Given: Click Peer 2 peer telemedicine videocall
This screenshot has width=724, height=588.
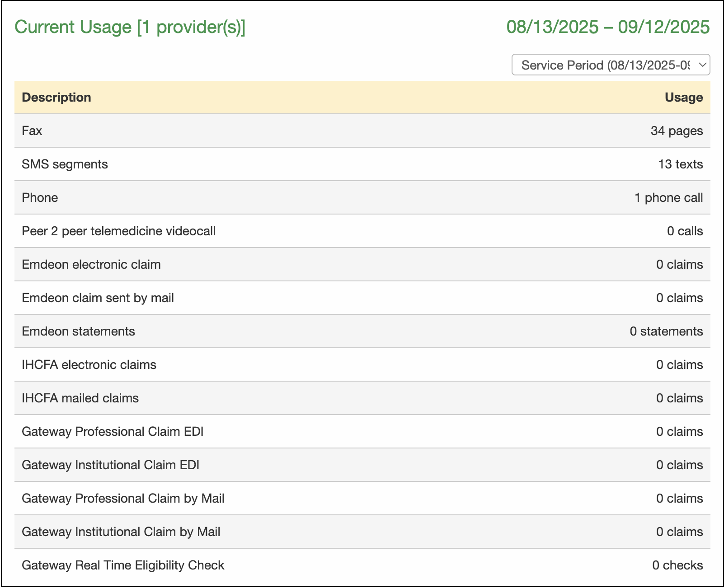Looking at the screenshot, I should click(x=118, y=231).
